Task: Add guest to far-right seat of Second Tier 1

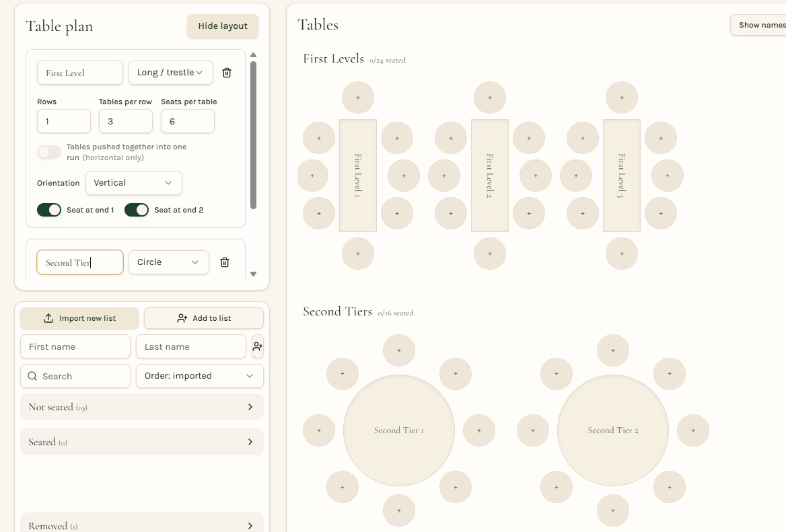Action: tap(479, 430)
